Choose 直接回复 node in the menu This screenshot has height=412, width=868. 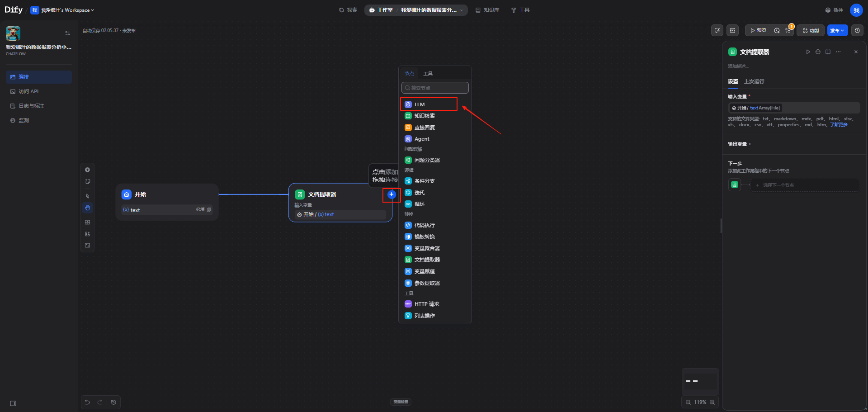pos(435,128)
